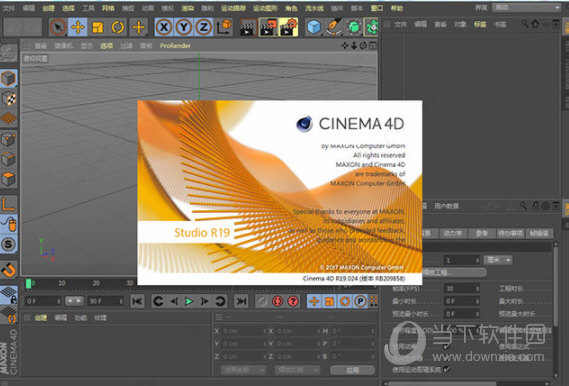
Task: Switch to the 待办事项 attribute tab
Action: click(x=510, y=233)
